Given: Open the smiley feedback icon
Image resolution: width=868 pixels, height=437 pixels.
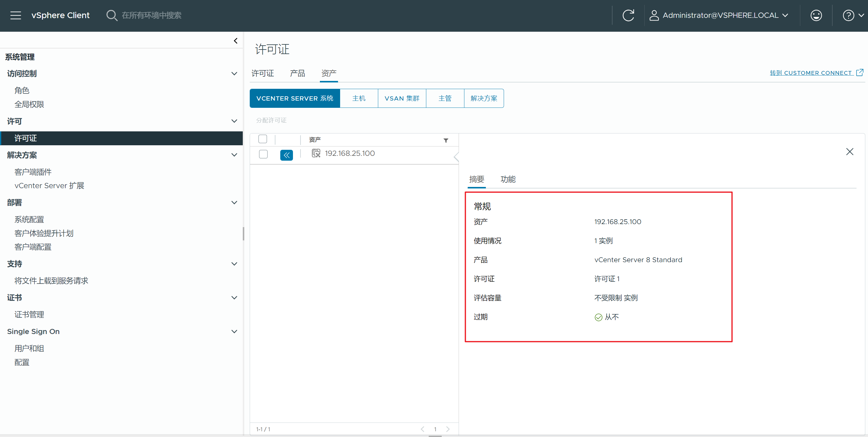Looking at the screenshot, I should tap(816, 15).
